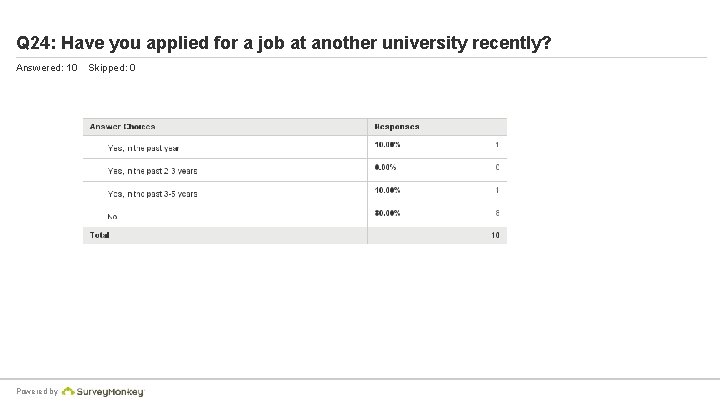Screen dimensions: 720x405
Task: Click the 0.00% response percentage
Action: point(386,167)
